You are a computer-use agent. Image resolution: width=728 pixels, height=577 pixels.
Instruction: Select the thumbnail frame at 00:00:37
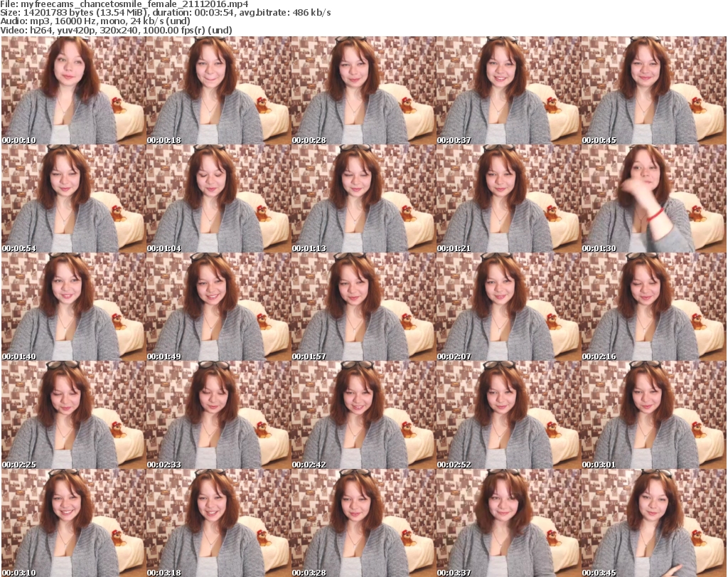pyautogui.click(x=508, y=90)
